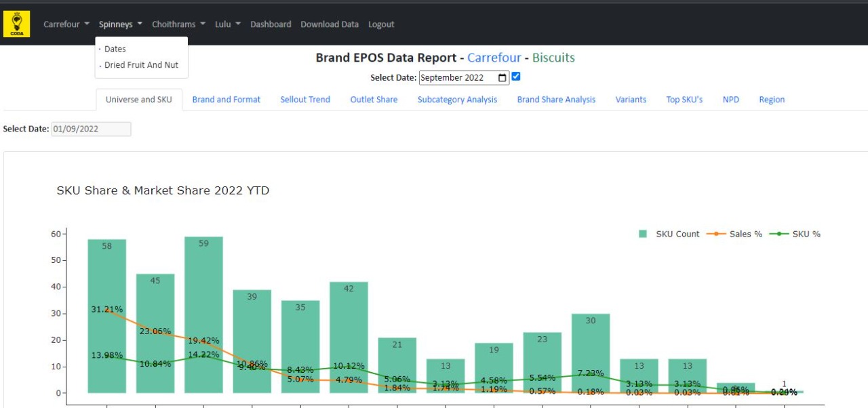This screenshot has width=868, height=408.
Task: Select Dates from the Spinneys menu
Action: pos(115,49)
